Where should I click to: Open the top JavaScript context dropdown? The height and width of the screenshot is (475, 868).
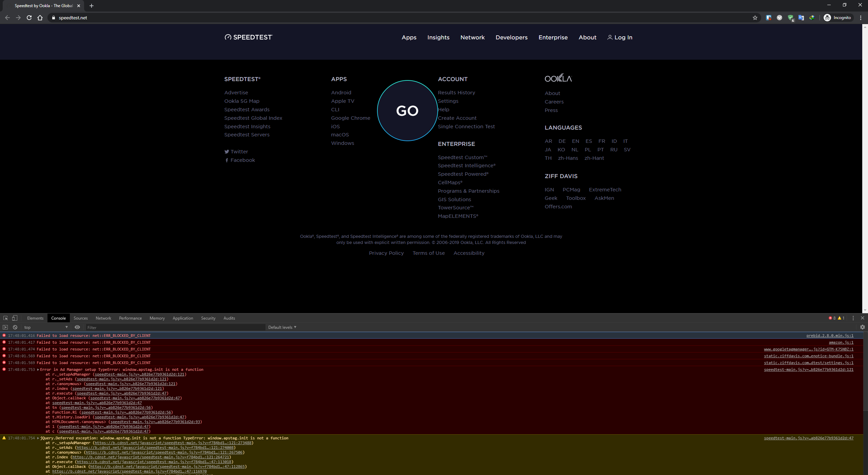click(46, 327)
